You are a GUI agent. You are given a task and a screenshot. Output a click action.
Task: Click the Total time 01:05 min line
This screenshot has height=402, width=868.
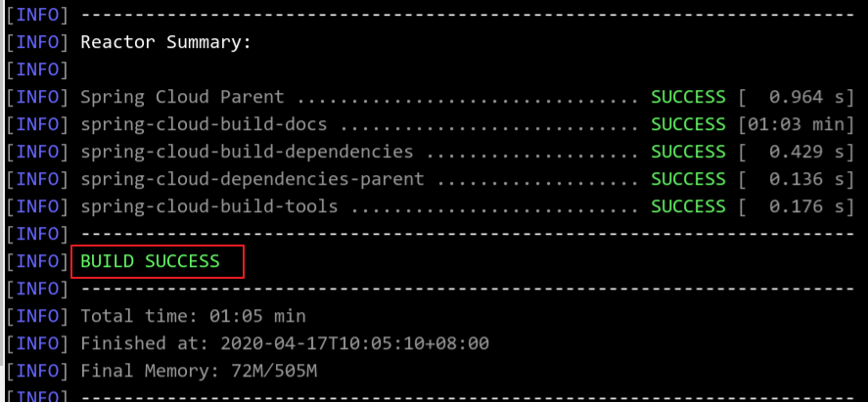click(x=193, y=316)
